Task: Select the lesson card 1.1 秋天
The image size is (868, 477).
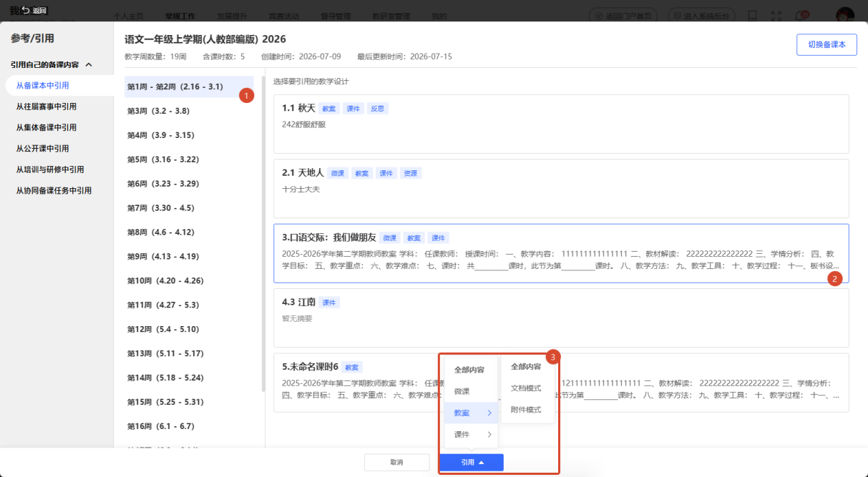Action: point(561,124)
